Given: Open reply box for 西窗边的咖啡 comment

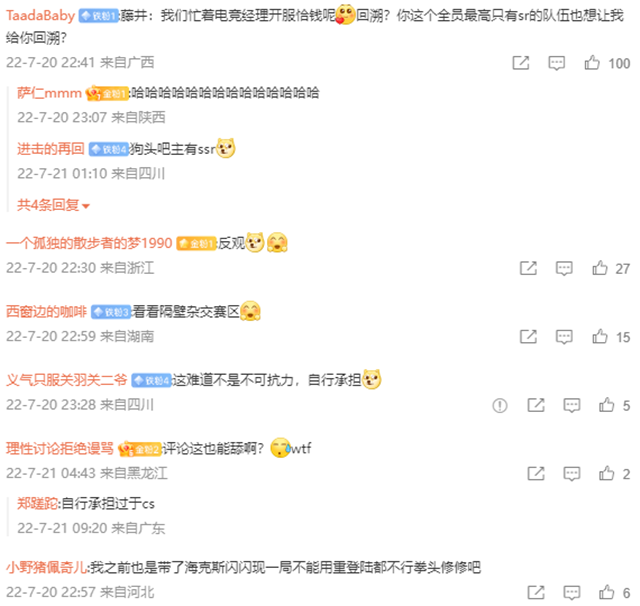Looking at the screenshot, I should tap(564, 337).
